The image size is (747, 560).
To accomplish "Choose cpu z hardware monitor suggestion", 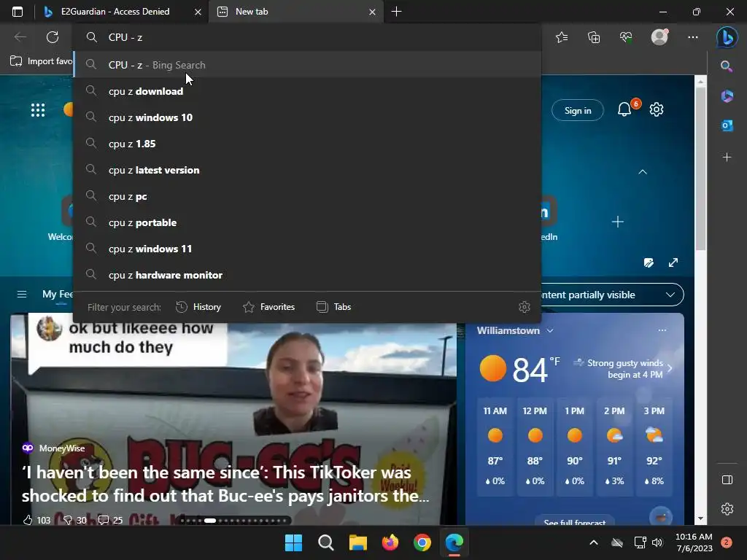I will [307, 275].
